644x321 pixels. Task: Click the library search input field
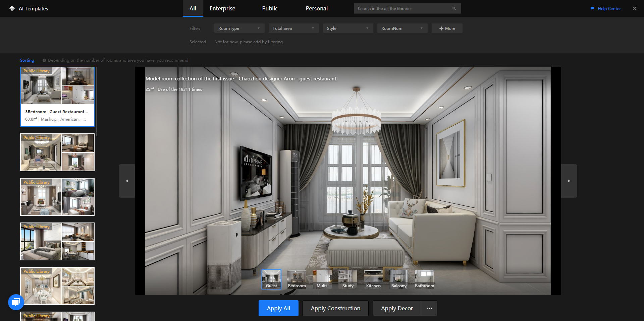click(x=402, y=9)
